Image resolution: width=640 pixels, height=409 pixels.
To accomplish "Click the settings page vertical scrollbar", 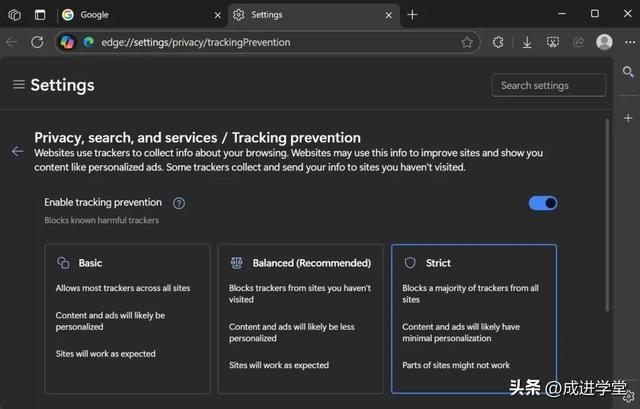I will click(x=607, y=215).
